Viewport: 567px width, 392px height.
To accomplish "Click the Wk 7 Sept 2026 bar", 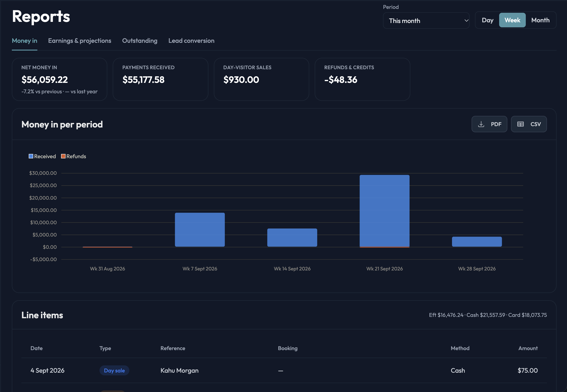I will point(200,230).
